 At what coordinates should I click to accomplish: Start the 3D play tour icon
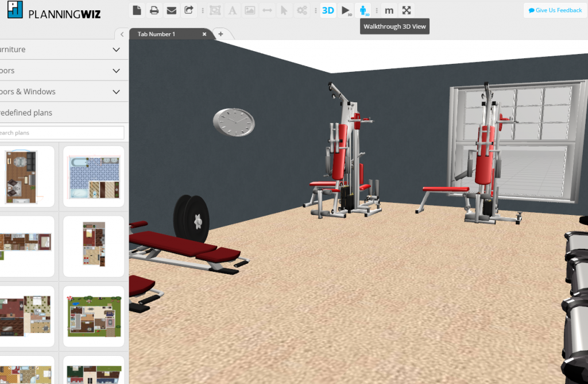point(346,10)
